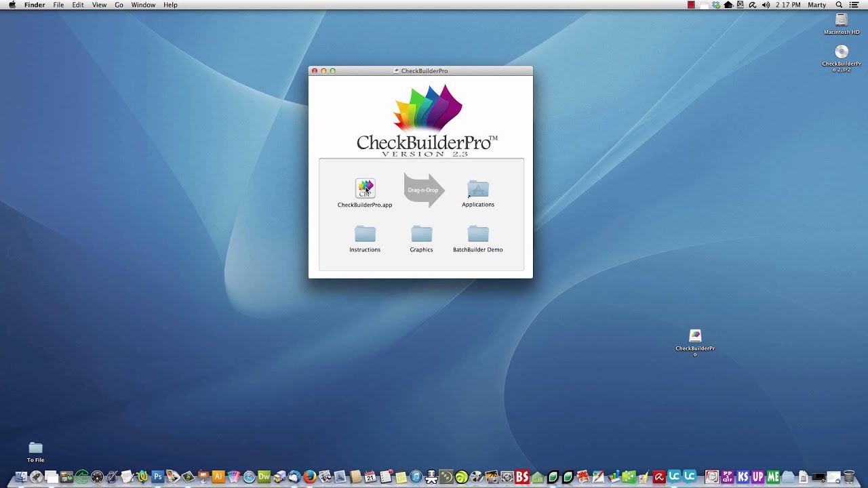
Task: Open Safari from the Dock
Action: [249, 477]
